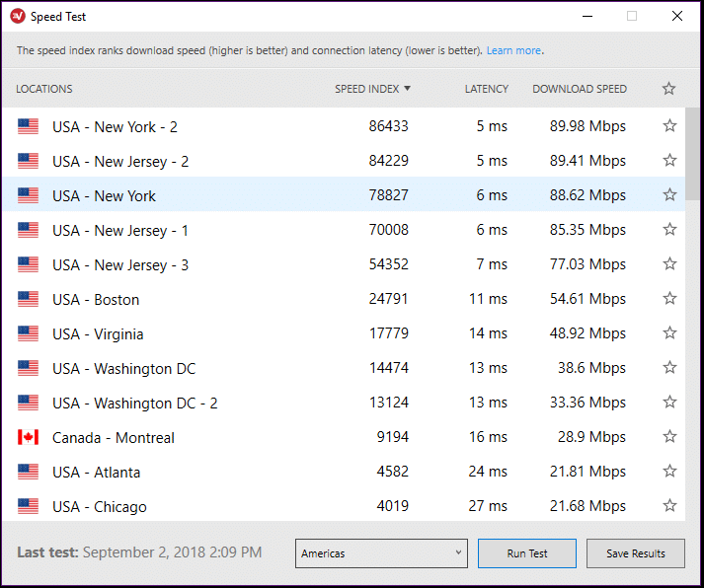Sort by Locations column header

click(44, 89)
